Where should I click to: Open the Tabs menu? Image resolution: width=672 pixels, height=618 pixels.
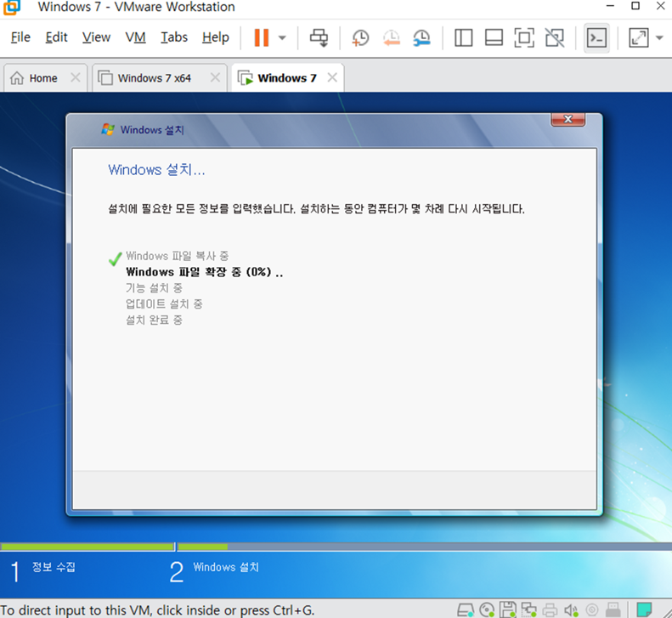174,37
